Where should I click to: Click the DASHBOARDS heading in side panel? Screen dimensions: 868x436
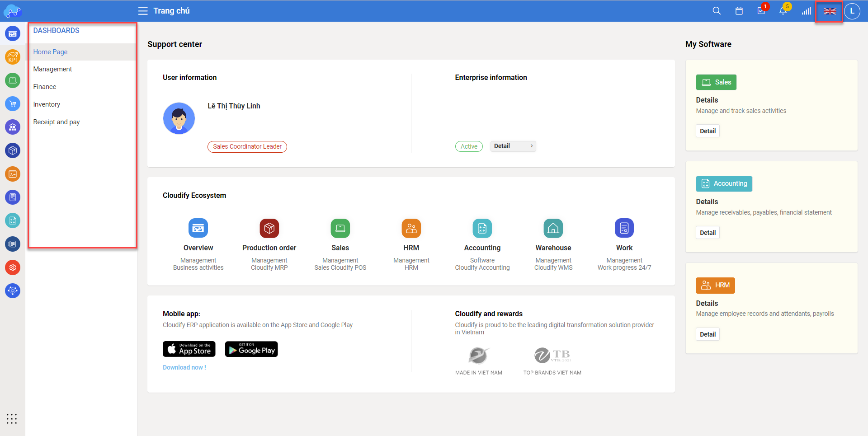point(56,30)
